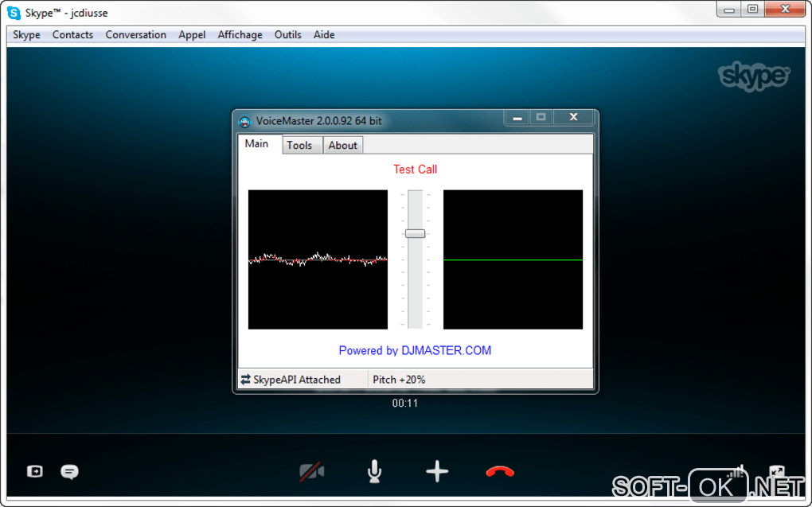The width and height of the screenshot is (812, 507).
Task: Click the VoiceMaster title bar icon
Action: [x=244, y=121]
